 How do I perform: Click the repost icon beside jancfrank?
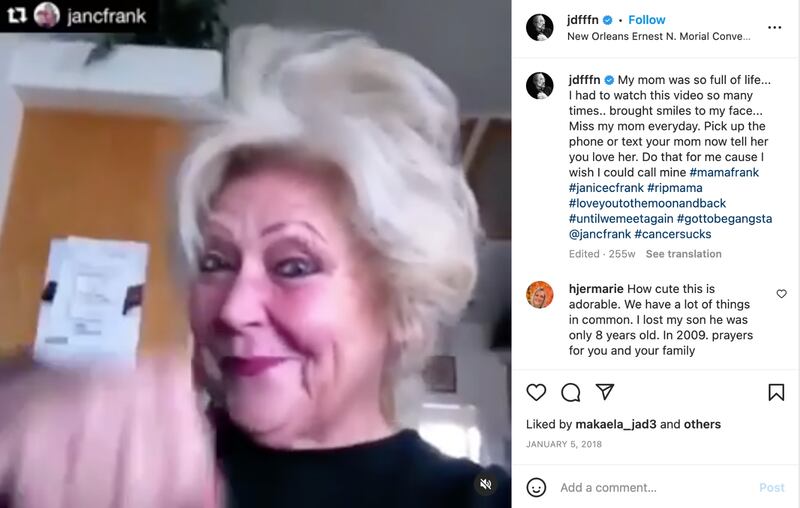coord(17,16)
